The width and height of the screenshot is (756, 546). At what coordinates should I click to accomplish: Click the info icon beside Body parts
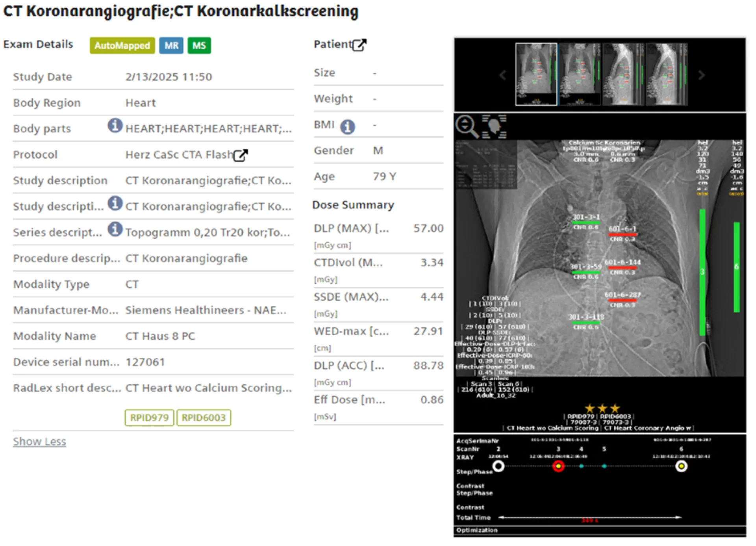pyautogui.click(x=115, y=126)
